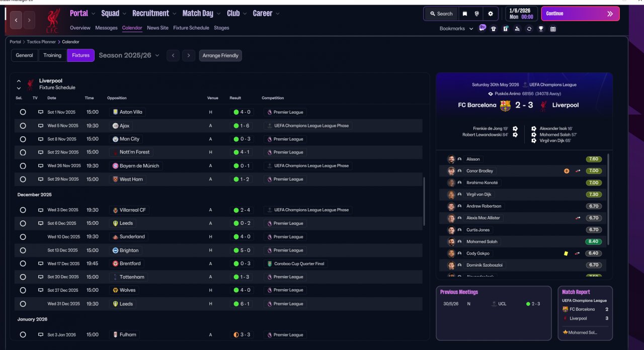Click the back navigation arrow button
This screenshot has width=644, height=350.
pyautogui.click(x=16, y=20)
